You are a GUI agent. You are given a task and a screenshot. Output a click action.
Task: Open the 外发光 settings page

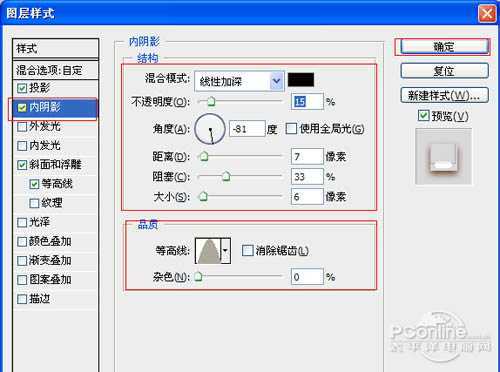[x=45, y=126]
